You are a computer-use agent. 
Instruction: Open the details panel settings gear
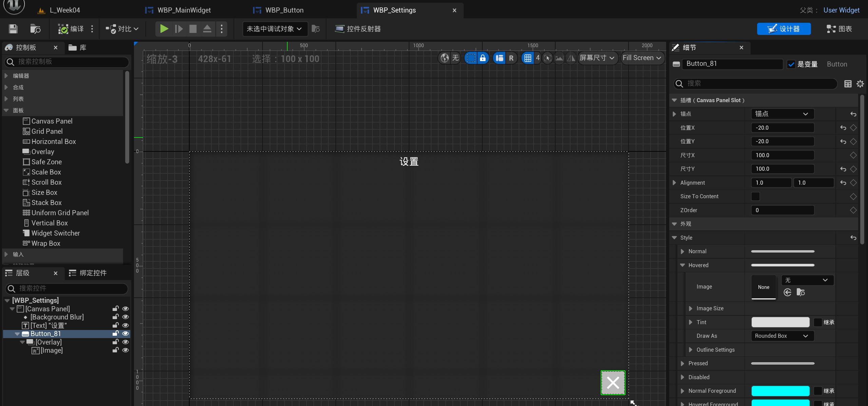tap(860, 84)
